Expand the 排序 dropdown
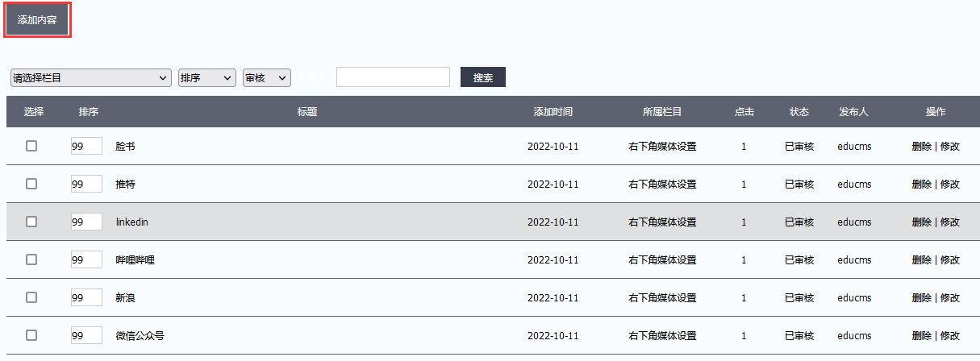 [x=206, y=77]
